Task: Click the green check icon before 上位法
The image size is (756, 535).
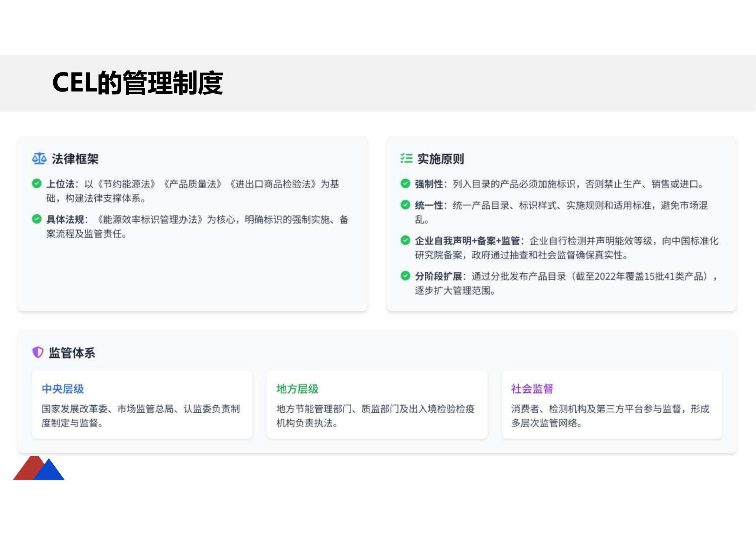Action: tap(37, 183)
